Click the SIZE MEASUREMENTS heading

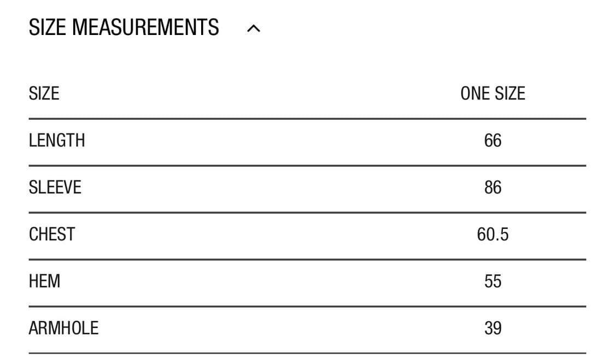[124, 27]
